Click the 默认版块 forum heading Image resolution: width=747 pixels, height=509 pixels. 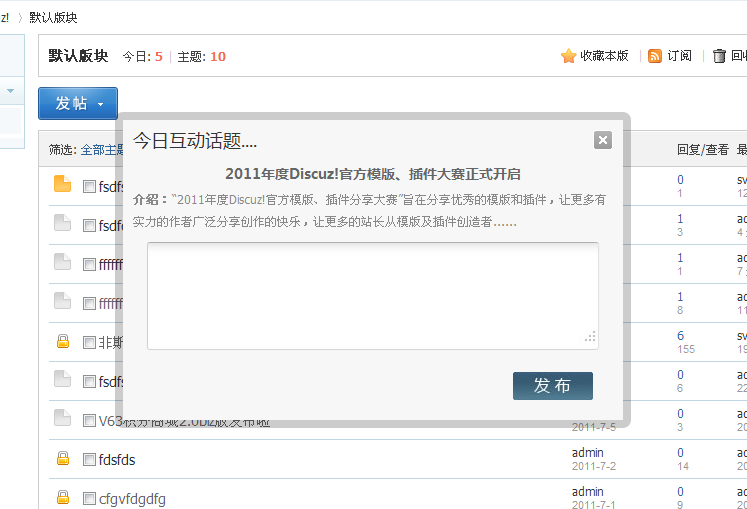point(78,56)
